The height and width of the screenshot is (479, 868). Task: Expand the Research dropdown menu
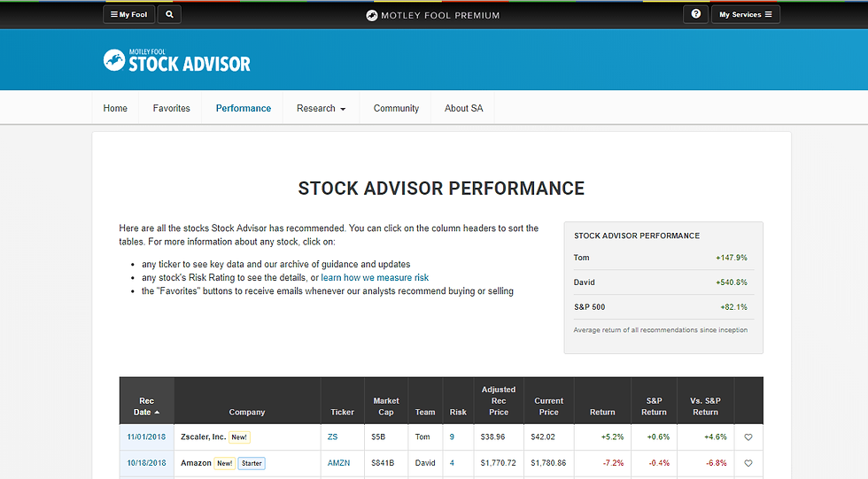click(x=321, y=108)
